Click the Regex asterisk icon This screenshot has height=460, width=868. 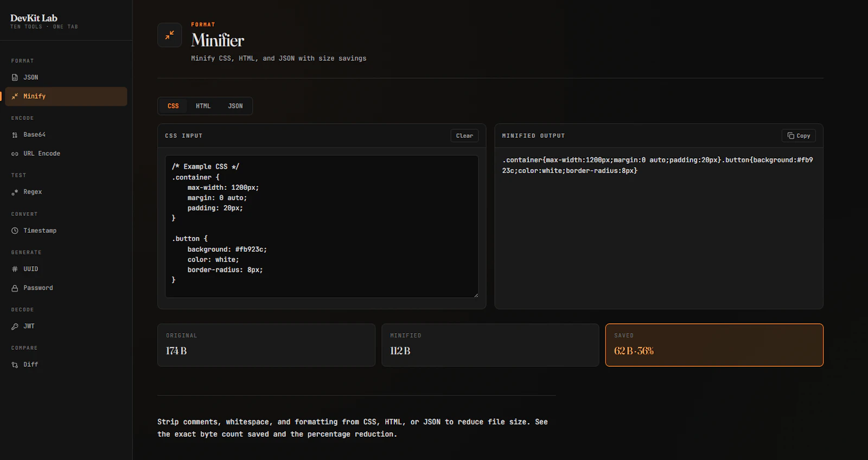coord(15,192)
